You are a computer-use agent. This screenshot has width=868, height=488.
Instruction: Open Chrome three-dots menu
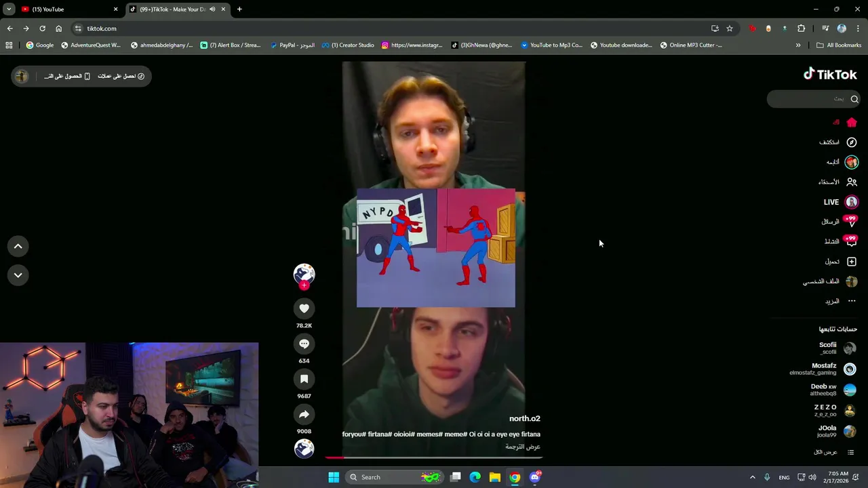[x=859, y=28]
